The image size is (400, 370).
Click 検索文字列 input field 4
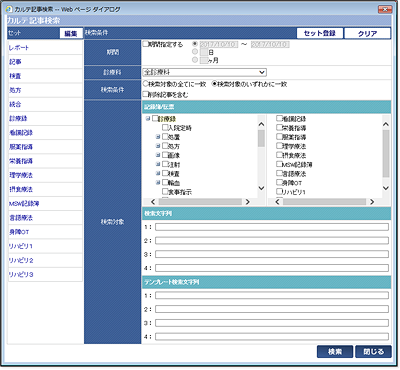272,268
